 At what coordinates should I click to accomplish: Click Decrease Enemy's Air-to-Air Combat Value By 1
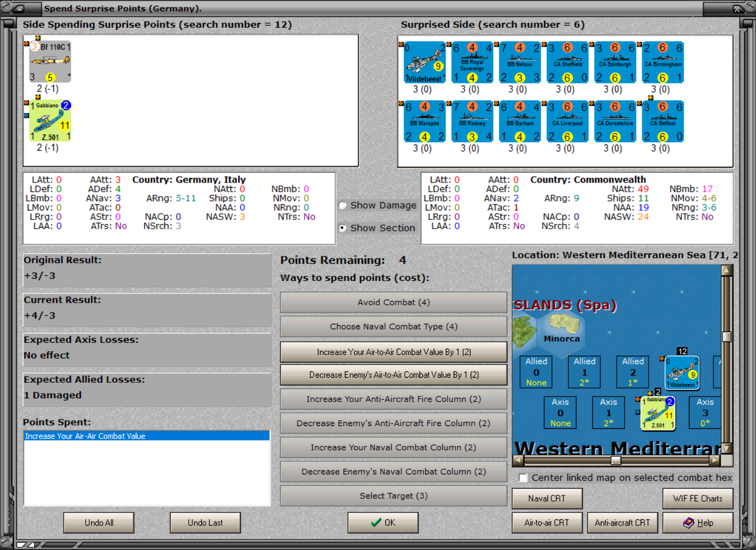pyautogui.click(x=393, y=375)
